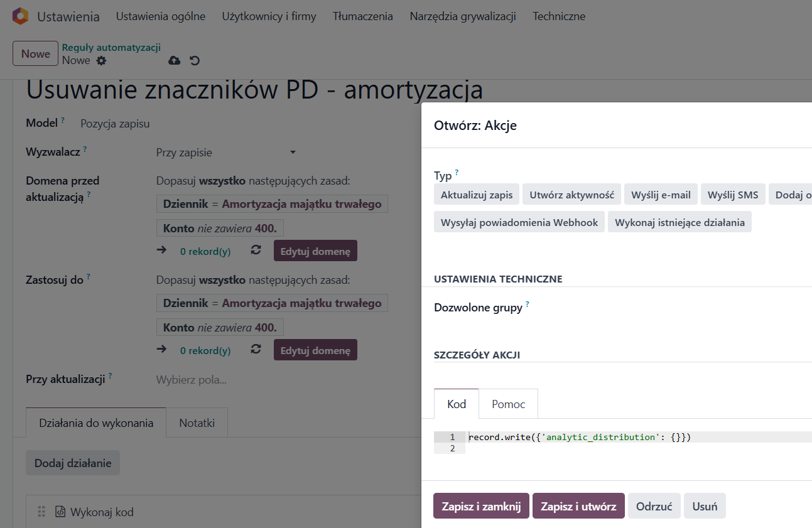
Task: Open Użytkownicy i firmy menu
Action: [269, 16]
